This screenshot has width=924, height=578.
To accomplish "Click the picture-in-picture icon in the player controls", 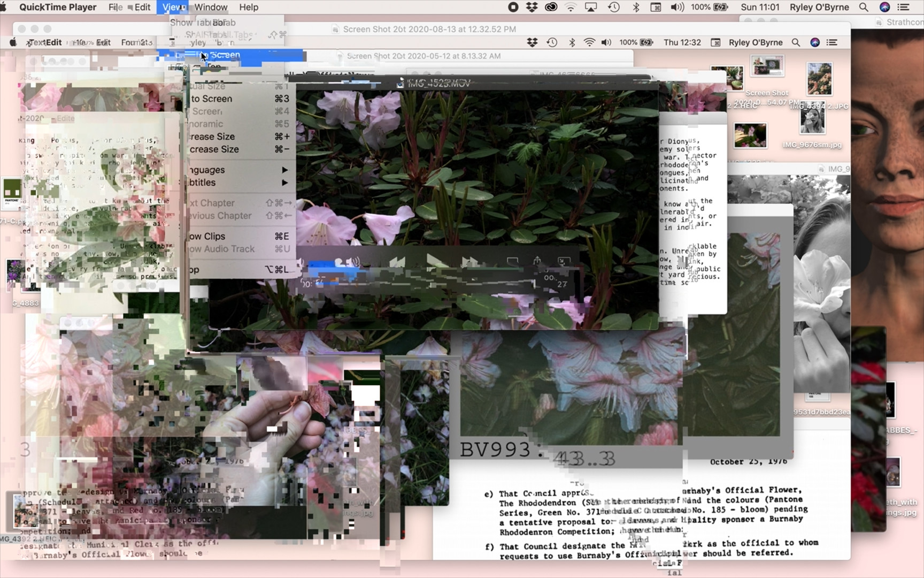I will (x=563, y=261).
